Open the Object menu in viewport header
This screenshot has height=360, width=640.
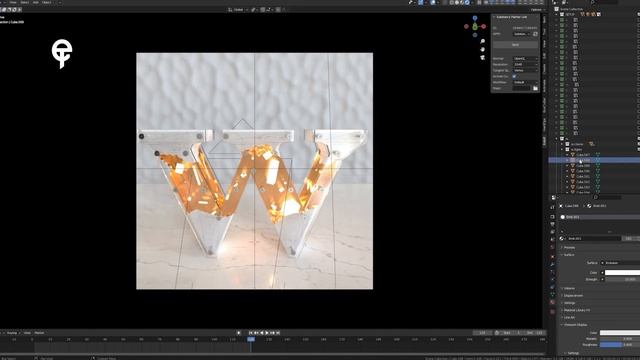(x=47, y=2)
